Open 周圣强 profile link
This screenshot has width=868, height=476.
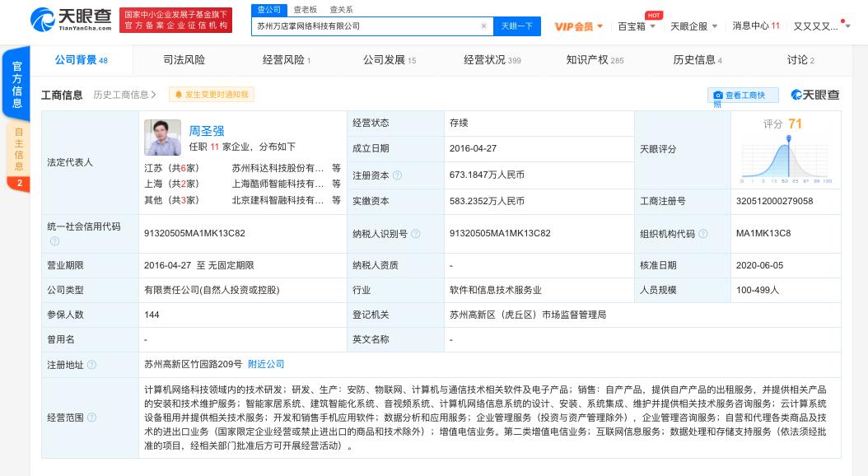pos(207,130)
